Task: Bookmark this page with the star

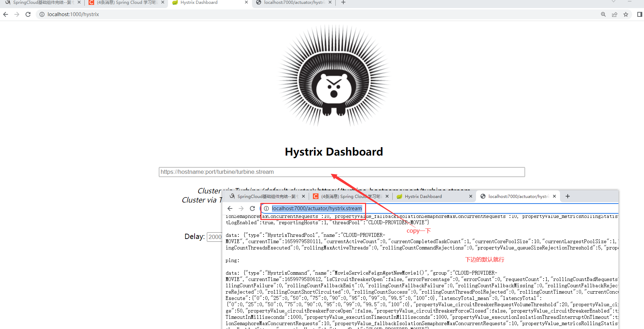Action: pyautogui.click(x=626, y=14)
